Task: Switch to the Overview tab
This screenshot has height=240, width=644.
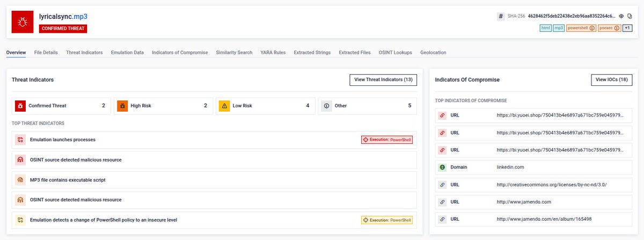Action: coord(16,53)
